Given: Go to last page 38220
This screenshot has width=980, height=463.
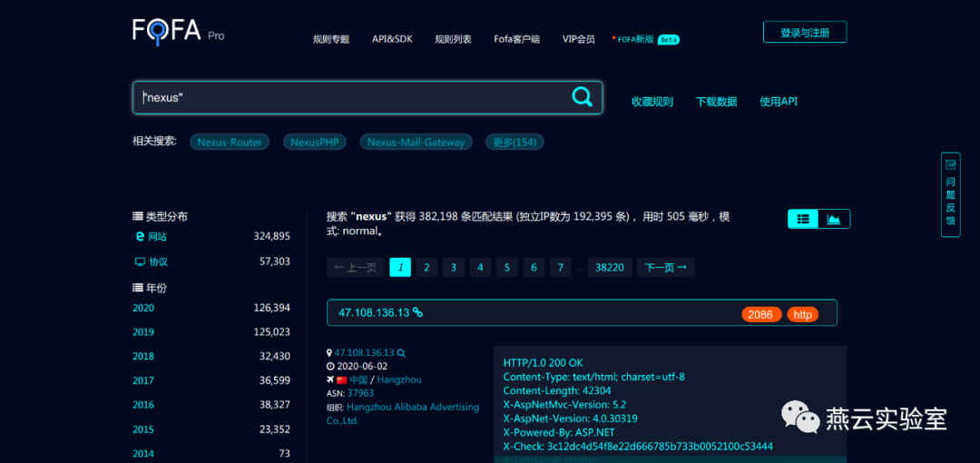Looking at the screenshot, I should coord(610,267).
